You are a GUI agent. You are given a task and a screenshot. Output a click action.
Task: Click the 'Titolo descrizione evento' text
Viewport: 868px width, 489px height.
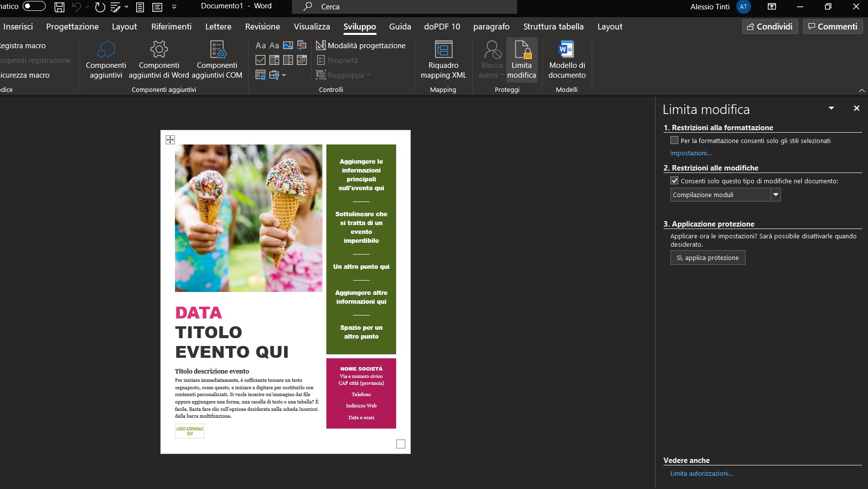[x=212, y=372]
